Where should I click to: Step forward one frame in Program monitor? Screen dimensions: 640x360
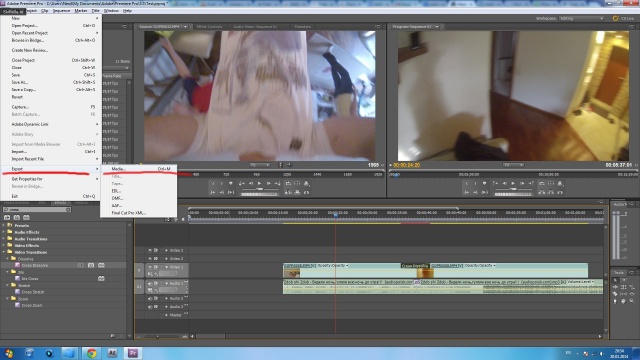tap(522, 184)
